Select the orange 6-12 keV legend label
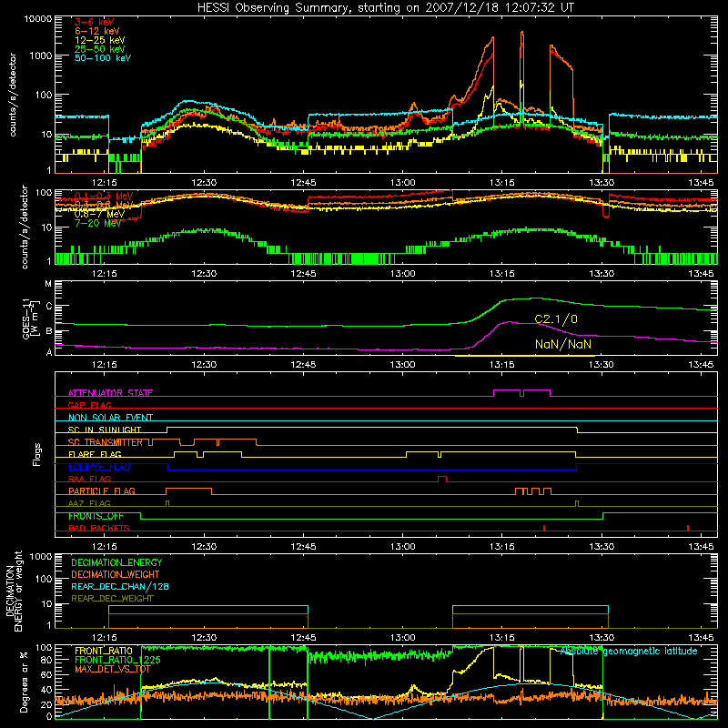Screen dimensions: 728x728 pyautogui.click(x=96, y=31)
